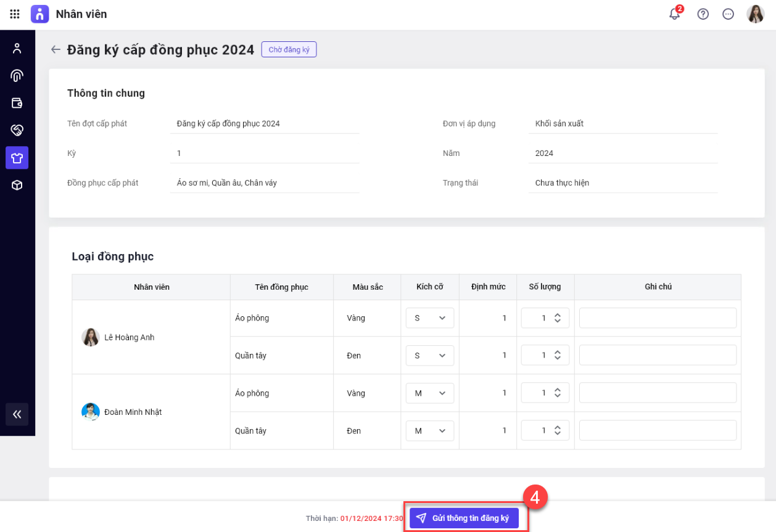Viewport: 776px width, 532px height.
Task: Click the Gửi thông tin đăng ký button
Action: (464, 518)
